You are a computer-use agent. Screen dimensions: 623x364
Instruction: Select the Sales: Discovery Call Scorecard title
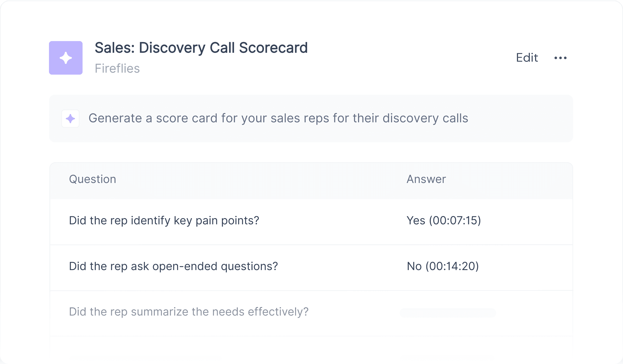tap(201, 48)
